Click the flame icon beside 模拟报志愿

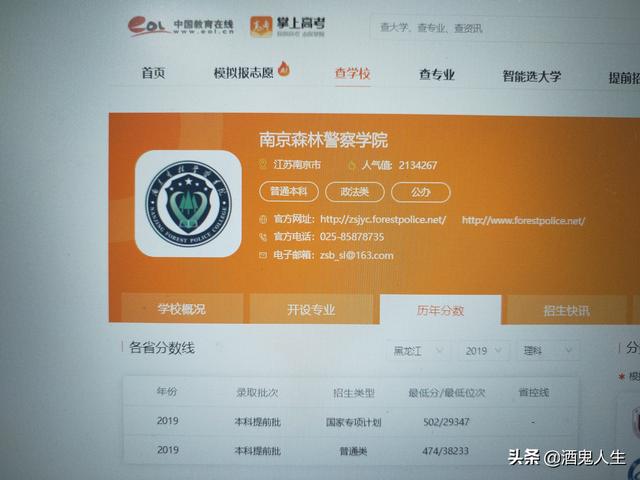pyautogui.click(x=284, y=69)
